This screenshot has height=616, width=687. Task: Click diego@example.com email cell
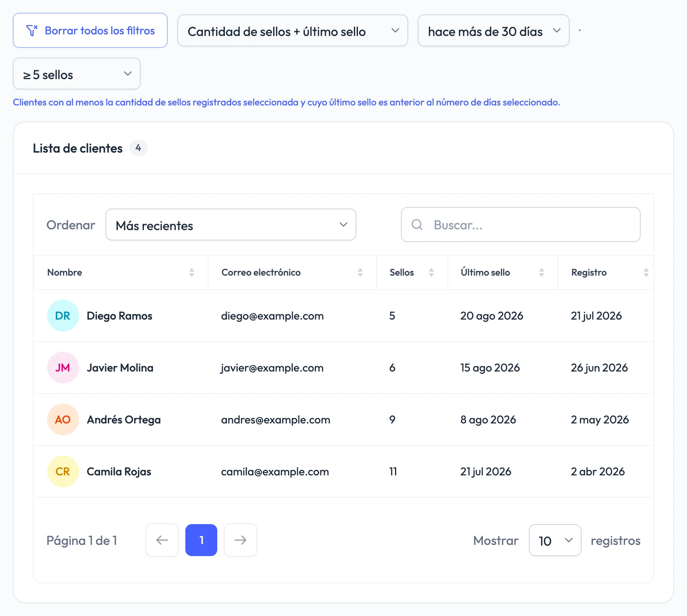click(272, 316)
